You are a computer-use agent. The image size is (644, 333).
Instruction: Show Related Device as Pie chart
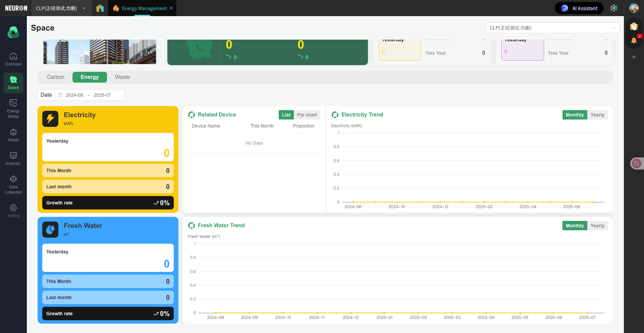click(307, 115)
